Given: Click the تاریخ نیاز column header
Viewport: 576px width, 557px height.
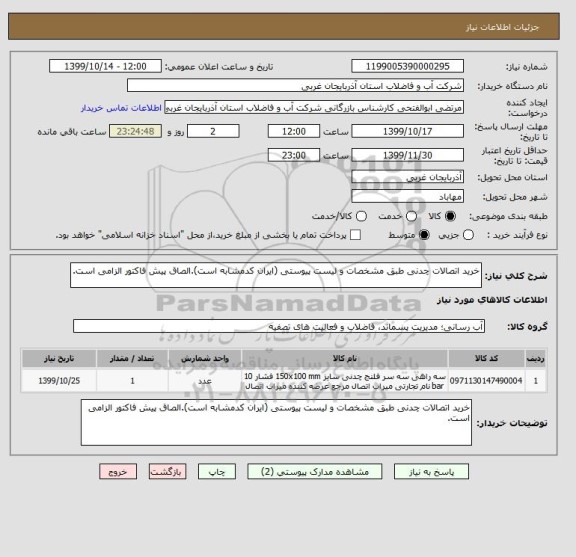Looking at the screenshot, I should [x=59, y=359].
